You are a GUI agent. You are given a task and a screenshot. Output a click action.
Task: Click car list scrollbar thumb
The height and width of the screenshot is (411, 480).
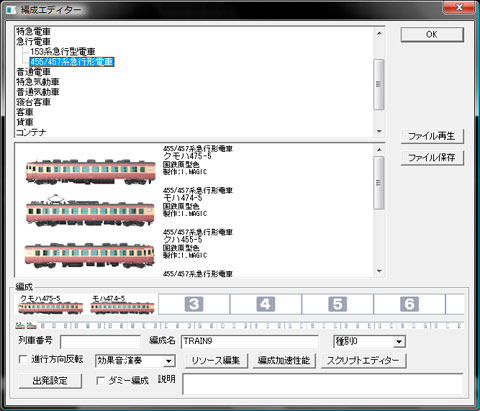379,183
